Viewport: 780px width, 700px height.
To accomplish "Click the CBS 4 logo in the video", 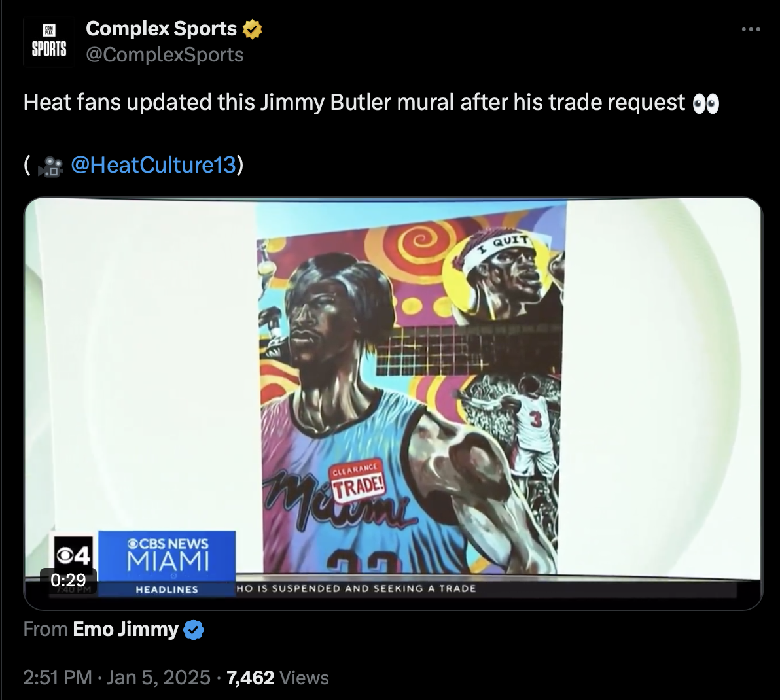I will (x=73, y=554).
